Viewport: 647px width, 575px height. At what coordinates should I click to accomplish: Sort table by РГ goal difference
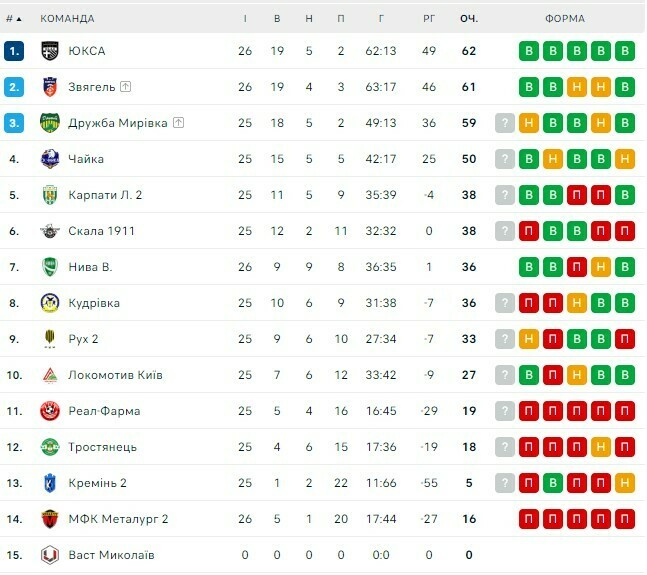[429, 18]
